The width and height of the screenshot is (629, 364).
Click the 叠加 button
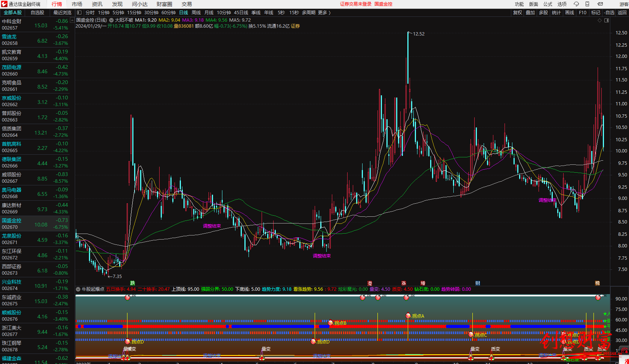530,13
